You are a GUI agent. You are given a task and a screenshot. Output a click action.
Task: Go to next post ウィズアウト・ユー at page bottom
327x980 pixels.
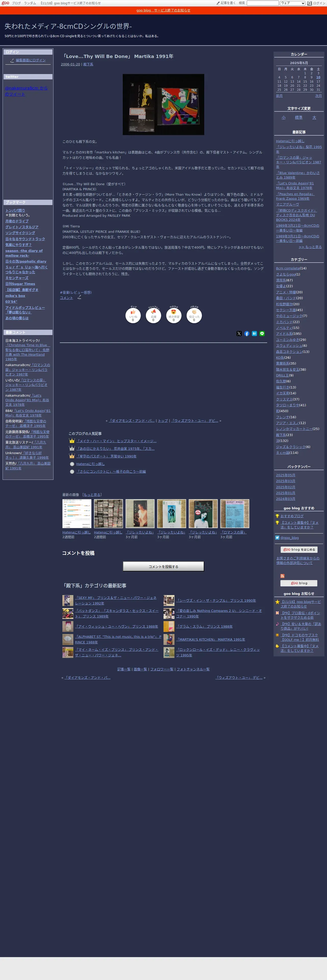click(x=239, y=678)
